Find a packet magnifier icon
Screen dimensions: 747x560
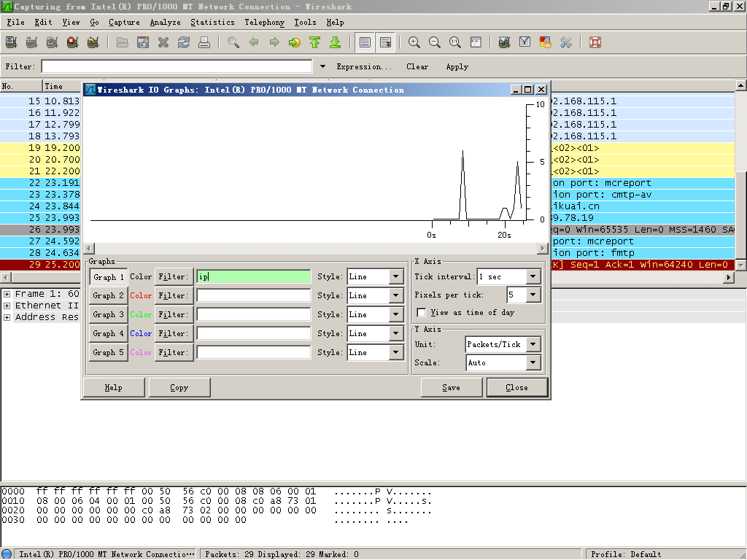click(x=233, y=42)
